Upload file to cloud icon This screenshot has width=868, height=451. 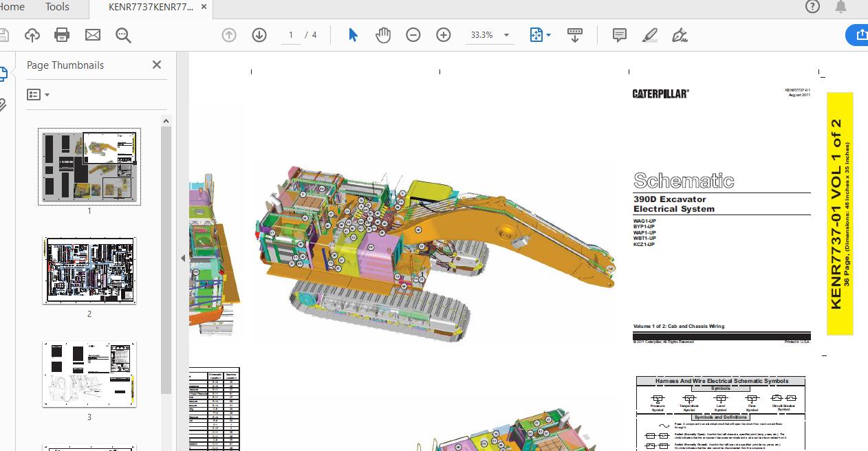coord(32,35)
